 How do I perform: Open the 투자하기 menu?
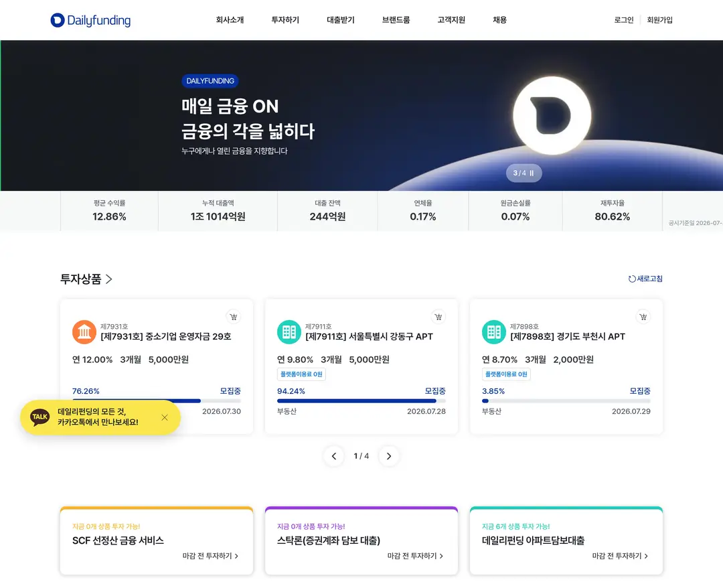(285, 20)
